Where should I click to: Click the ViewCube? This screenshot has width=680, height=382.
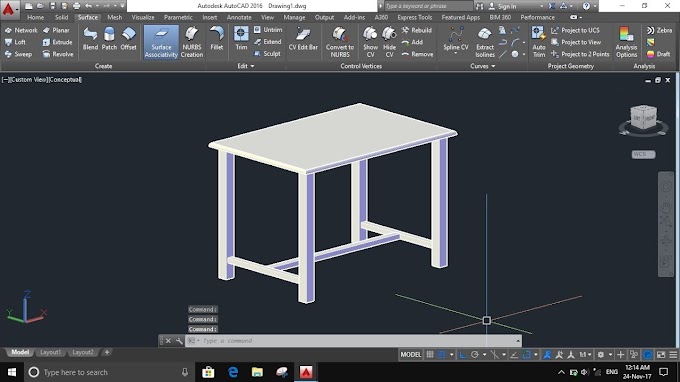644,117
